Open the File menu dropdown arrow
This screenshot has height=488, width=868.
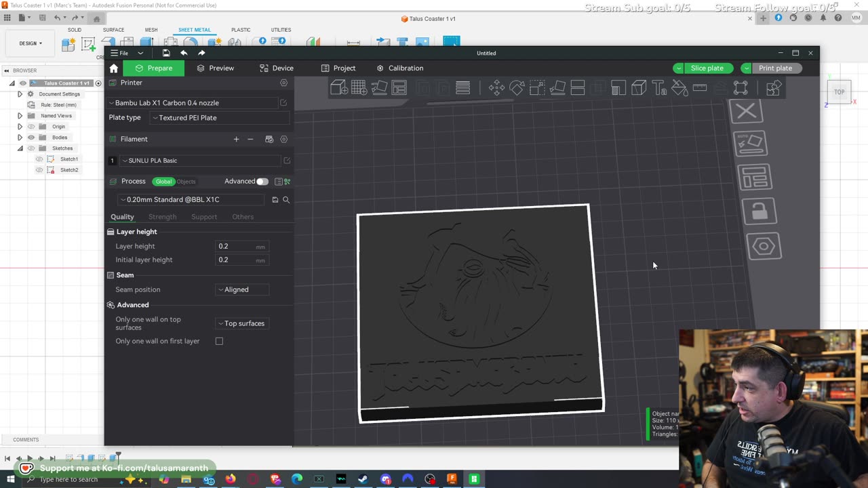(140, 53)
